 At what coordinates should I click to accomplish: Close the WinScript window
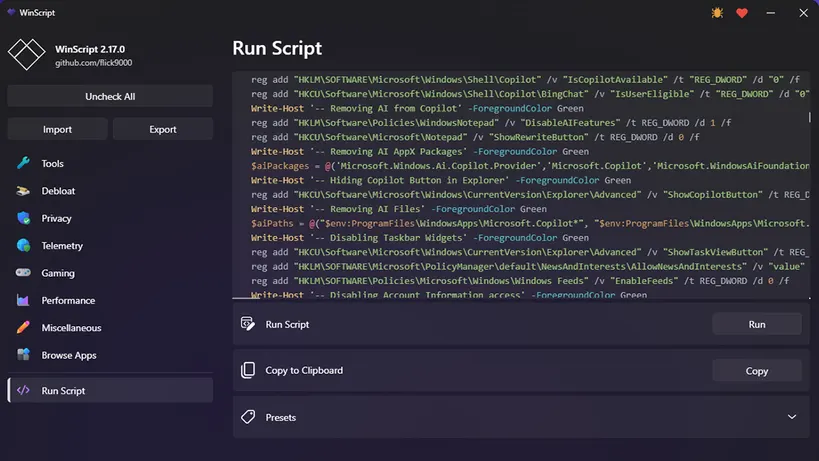pos(803,13)
